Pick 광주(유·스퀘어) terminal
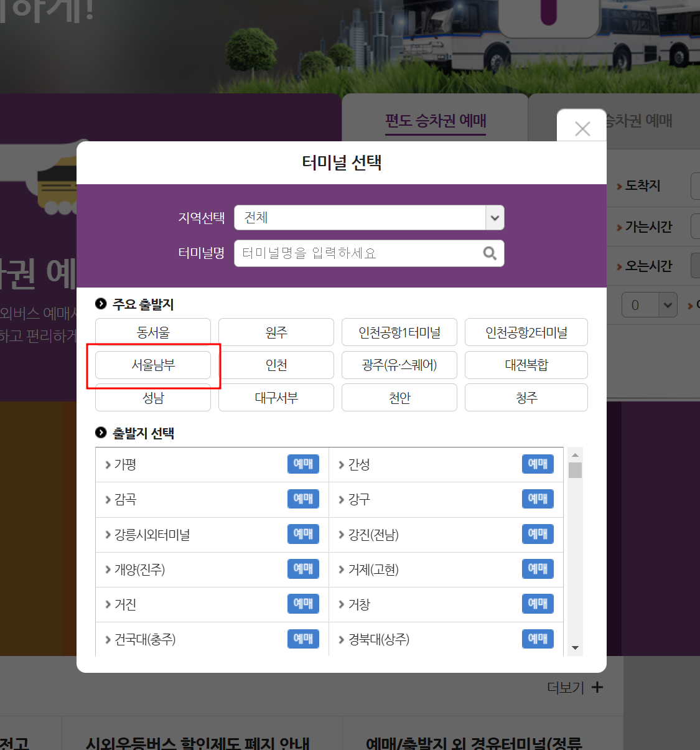 pos(399,365)
